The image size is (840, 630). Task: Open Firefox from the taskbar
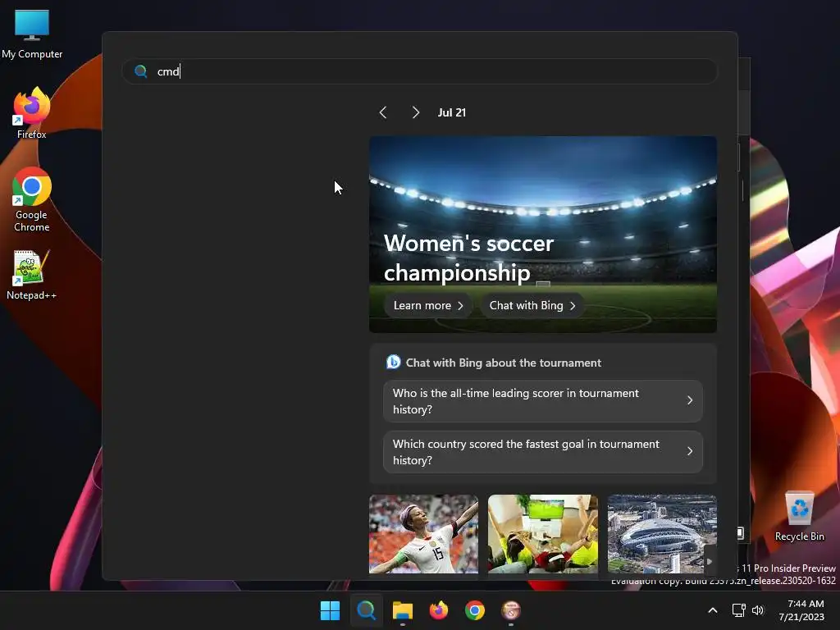click(x=439, y=610)
